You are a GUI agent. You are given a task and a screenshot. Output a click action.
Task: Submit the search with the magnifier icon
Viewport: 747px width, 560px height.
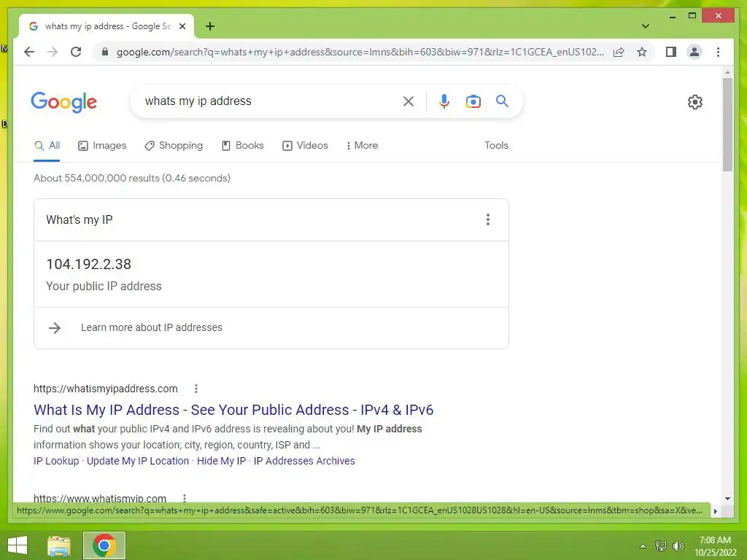pyautogui.click(x=502, y=101)
